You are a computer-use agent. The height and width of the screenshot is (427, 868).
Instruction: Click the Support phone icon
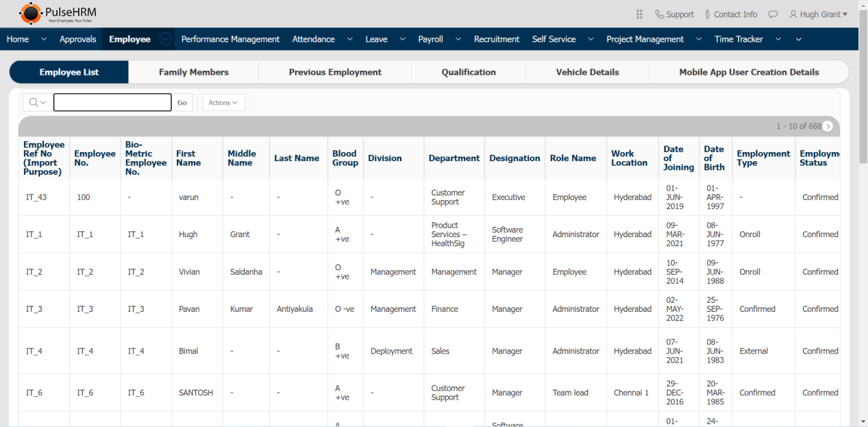tap(659, 14)
